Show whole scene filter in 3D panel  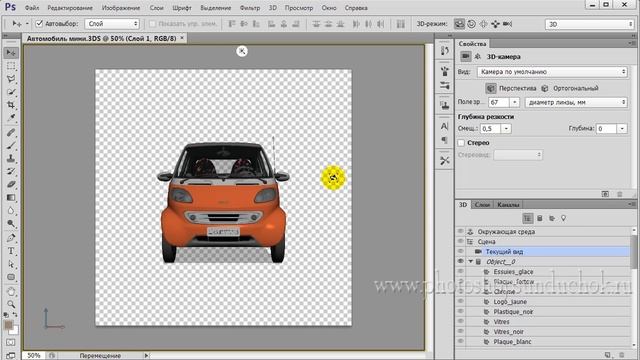coord(528,218)
